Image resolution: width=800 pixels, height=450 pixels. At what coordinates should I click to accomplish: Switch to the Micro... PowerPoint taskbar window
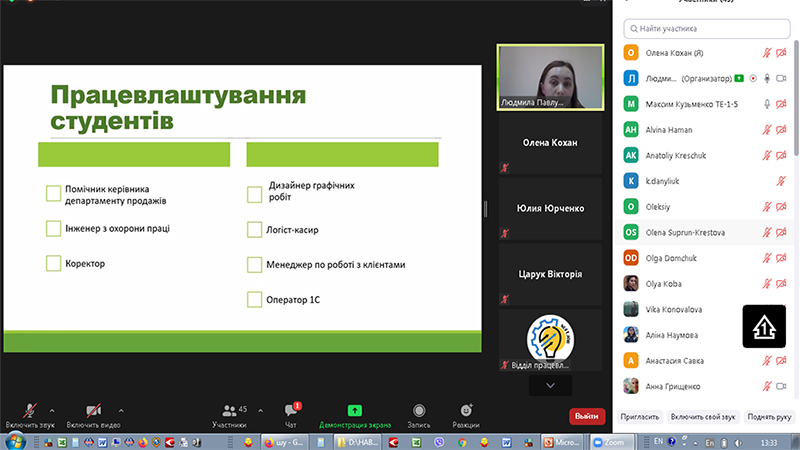pyautogui.click(x=563, y=442)
